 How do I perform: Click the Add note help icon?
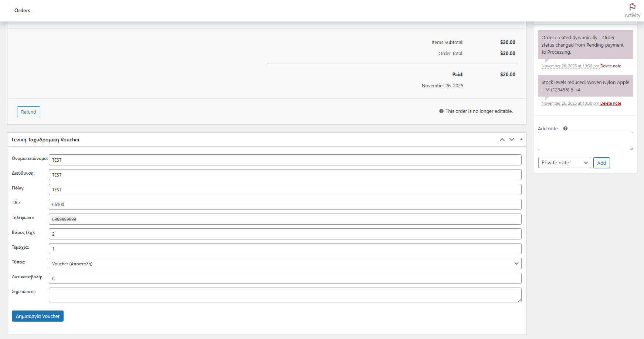pos(565,128)
